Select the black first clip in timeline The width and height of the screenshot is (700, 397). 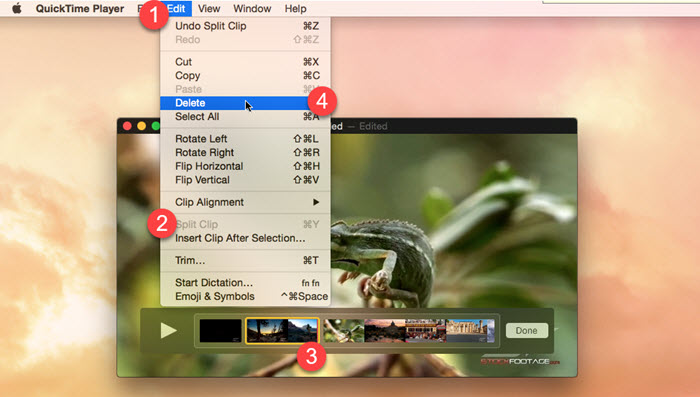point(221,330)
